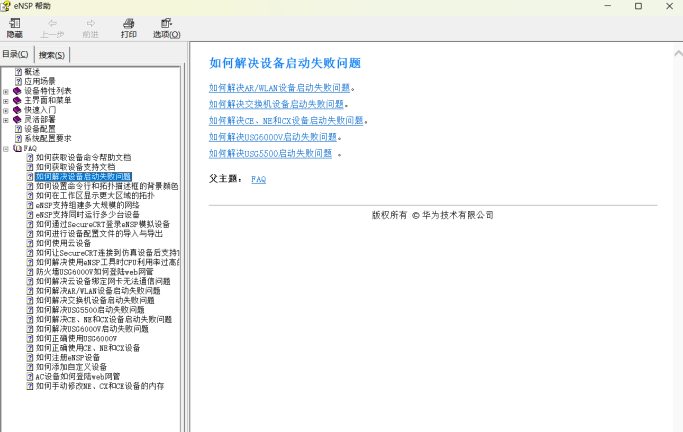
Task: Select 如何进行设备配置文件的导入与导出 tree item
Action: click(99, 234)
